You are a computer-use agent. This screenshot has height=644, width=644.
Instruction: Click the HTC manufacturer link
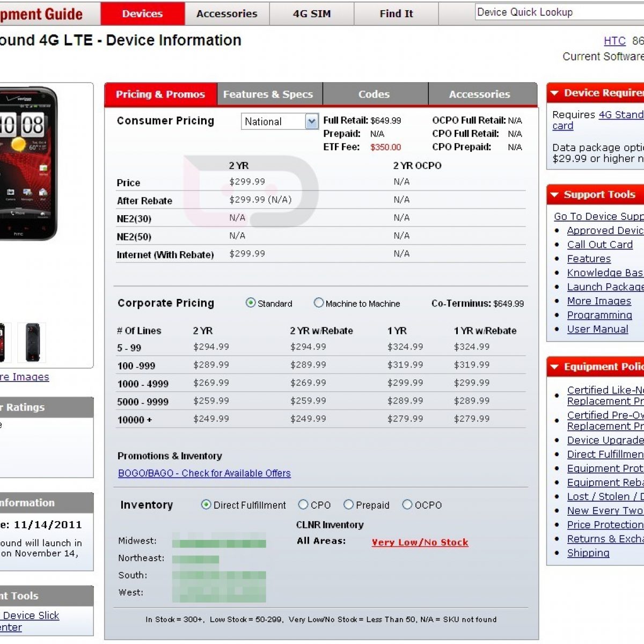[x=614, y=41]
